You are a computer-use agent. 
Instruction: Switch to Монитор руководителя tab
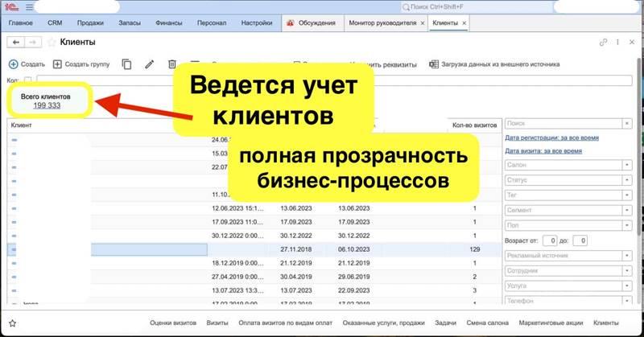(382, 23)
